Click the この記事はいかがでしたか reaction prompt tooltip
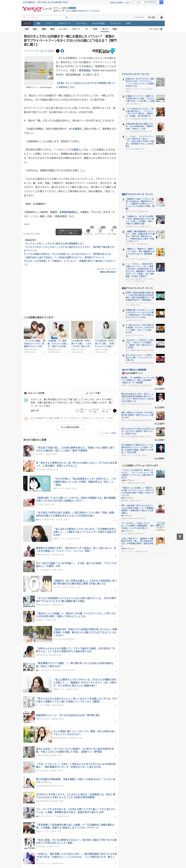Screen dimensions: 186x868 (x=69, y=232)
